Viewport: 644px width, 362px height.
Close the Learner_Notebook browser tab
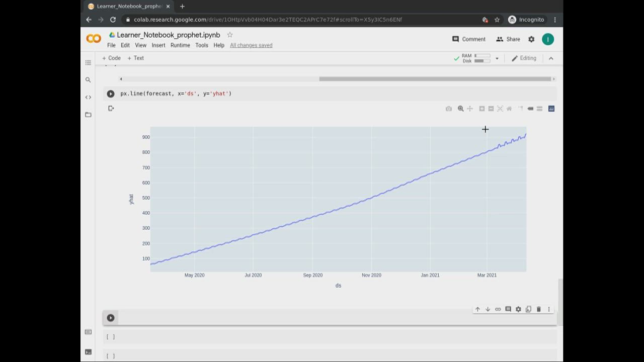(168, 7)
